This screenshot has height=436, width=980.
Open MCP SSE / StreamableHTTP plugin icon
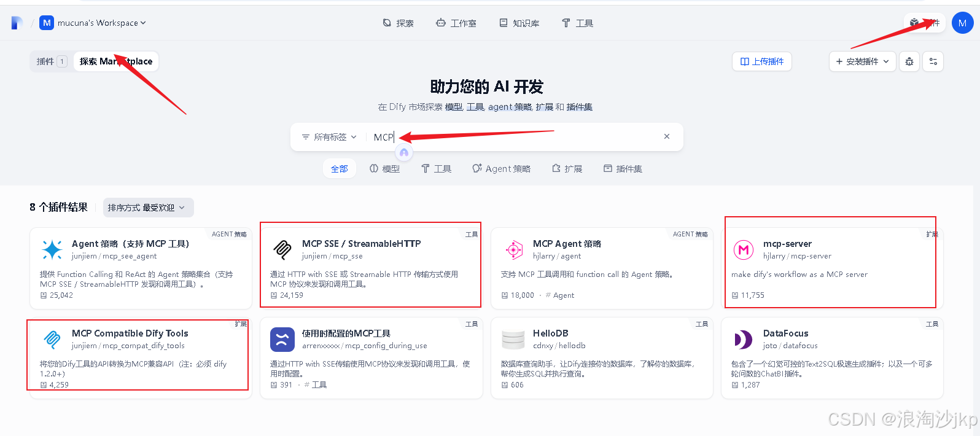pos(282,250)
